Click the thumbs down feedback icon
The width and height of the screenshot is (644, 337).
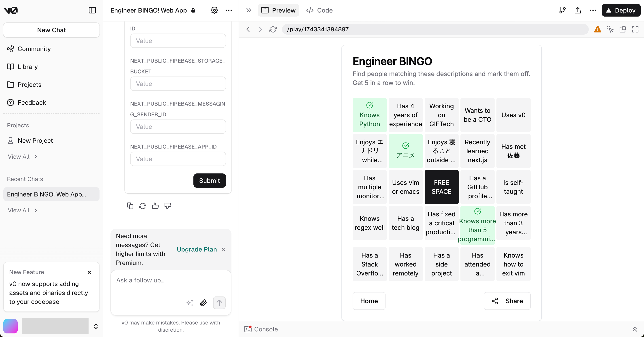167,206
